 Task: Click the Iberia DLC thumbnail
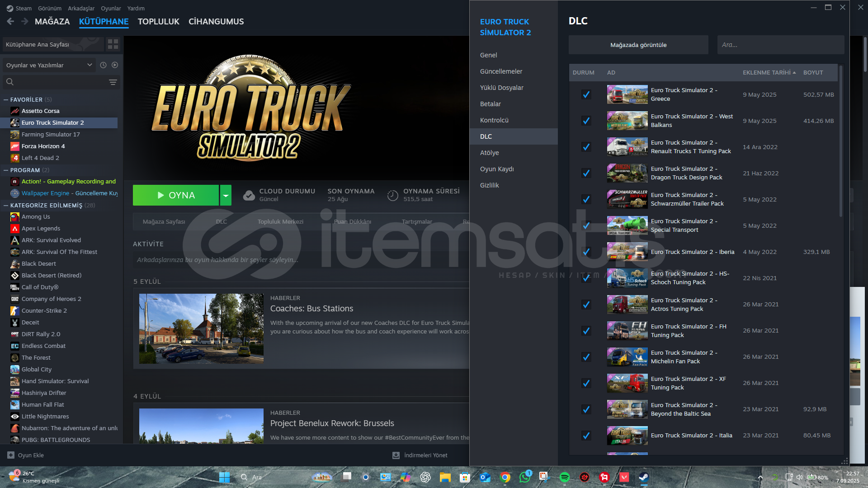[x=627, y=252]
